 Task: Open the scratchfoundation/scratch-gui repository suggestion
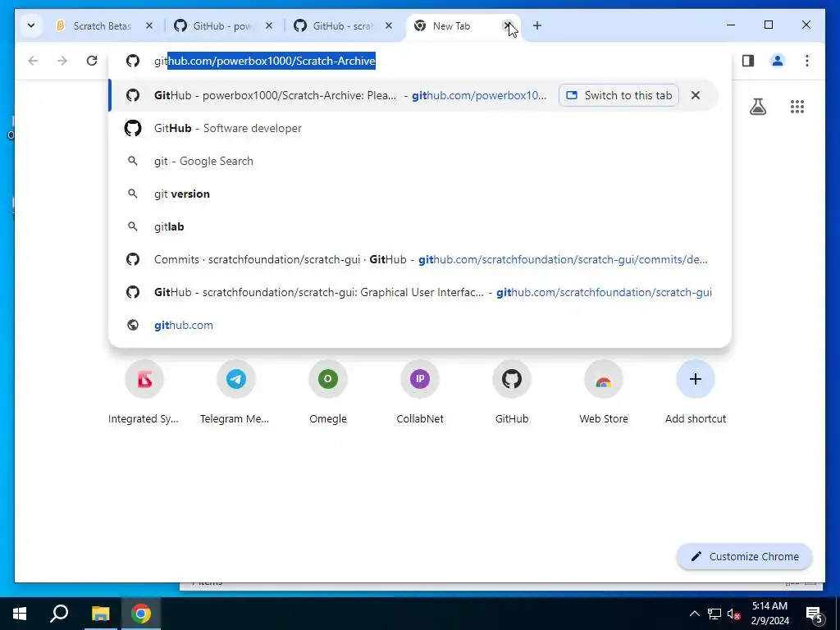pos(420,292)
